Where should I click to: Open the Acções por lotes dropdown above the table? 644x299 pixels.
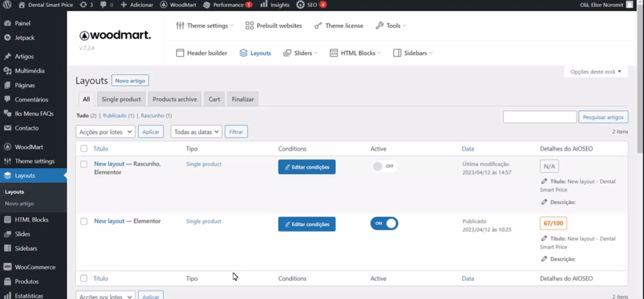pos(106,132)
